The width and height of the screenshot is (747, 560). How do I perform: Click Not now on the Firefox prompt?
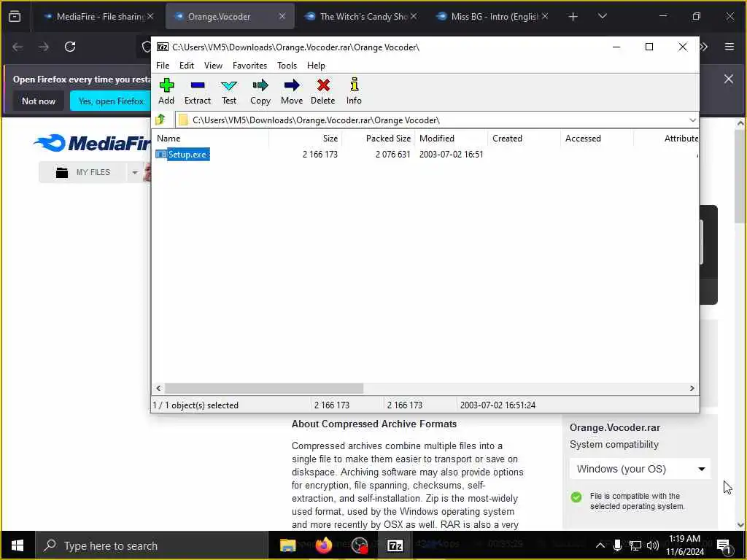39,101
